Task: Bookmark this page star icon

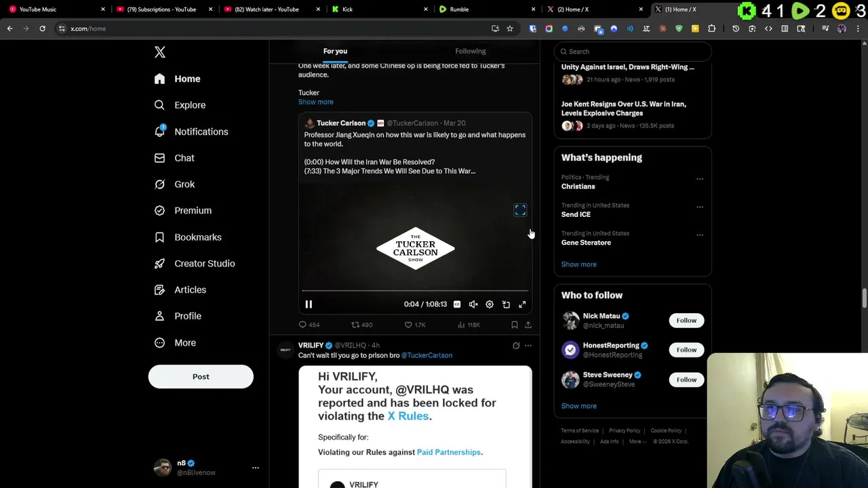Action: pos(510,28)
